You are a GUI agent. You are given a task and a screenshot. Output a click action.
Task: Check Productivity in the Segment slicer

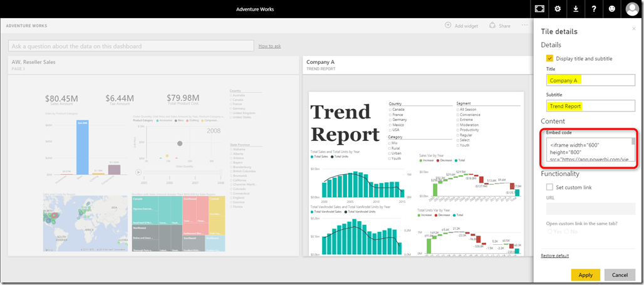click(x=458, y=130)
